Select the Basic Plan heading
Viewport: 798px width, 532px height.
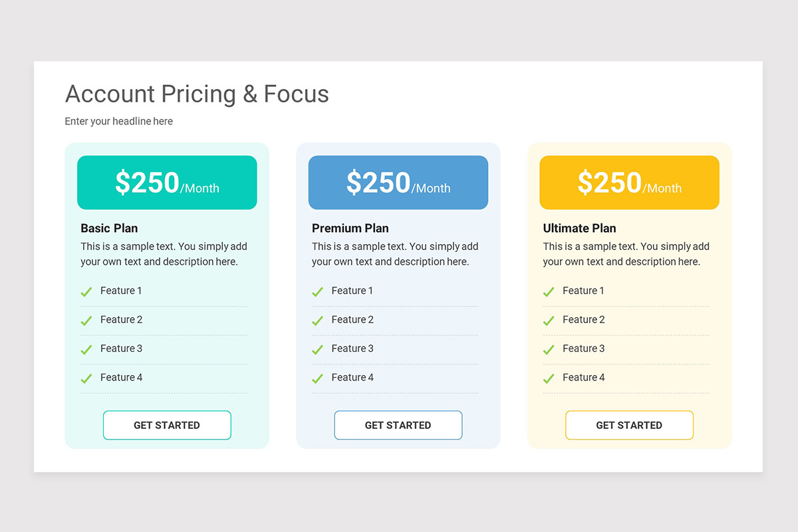(x=109, y=228)
